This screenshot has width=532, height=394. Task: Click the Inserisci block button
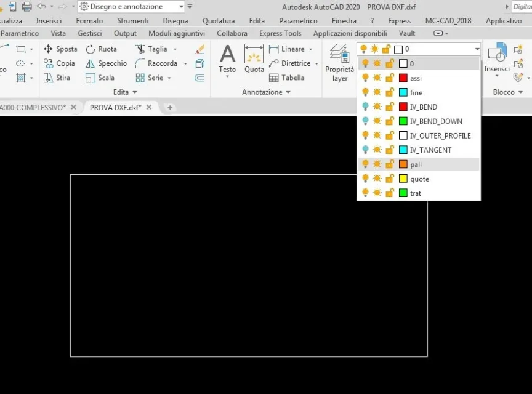click(497, 58)
